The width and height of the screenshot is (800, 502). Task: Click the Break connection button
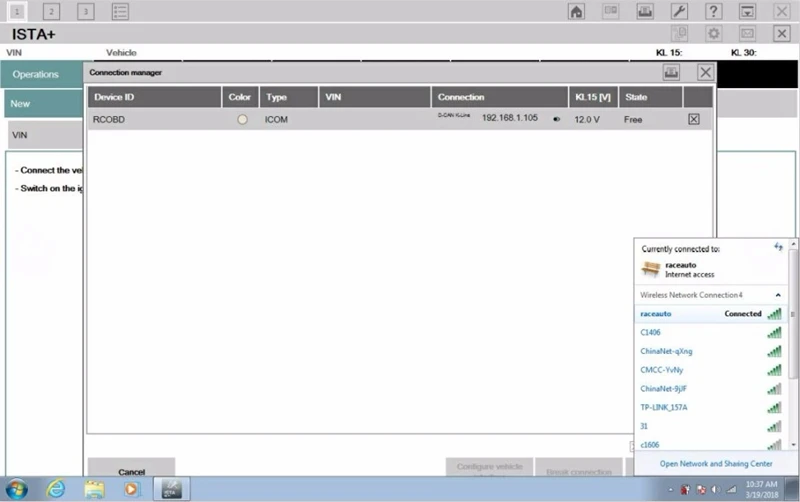point(579,468)
